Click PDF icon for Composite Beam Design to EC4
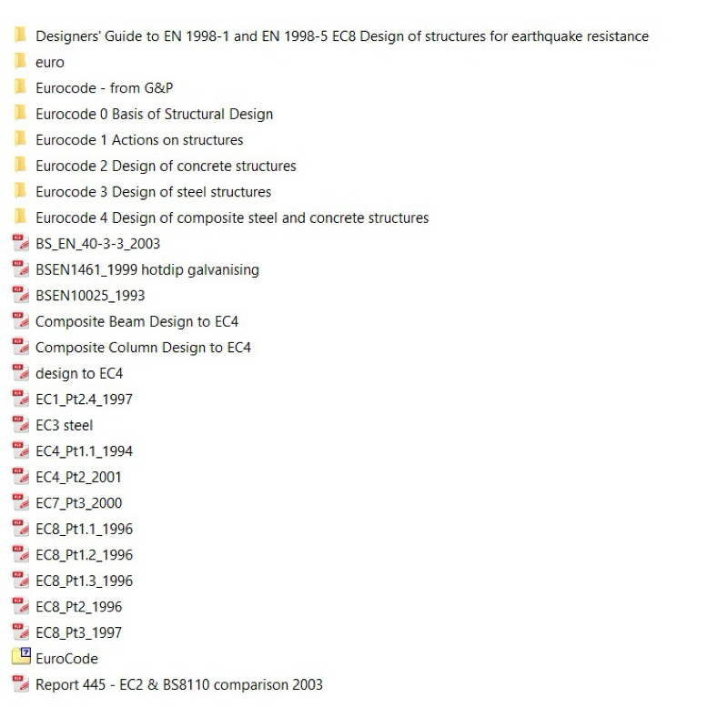 [21, 321]
